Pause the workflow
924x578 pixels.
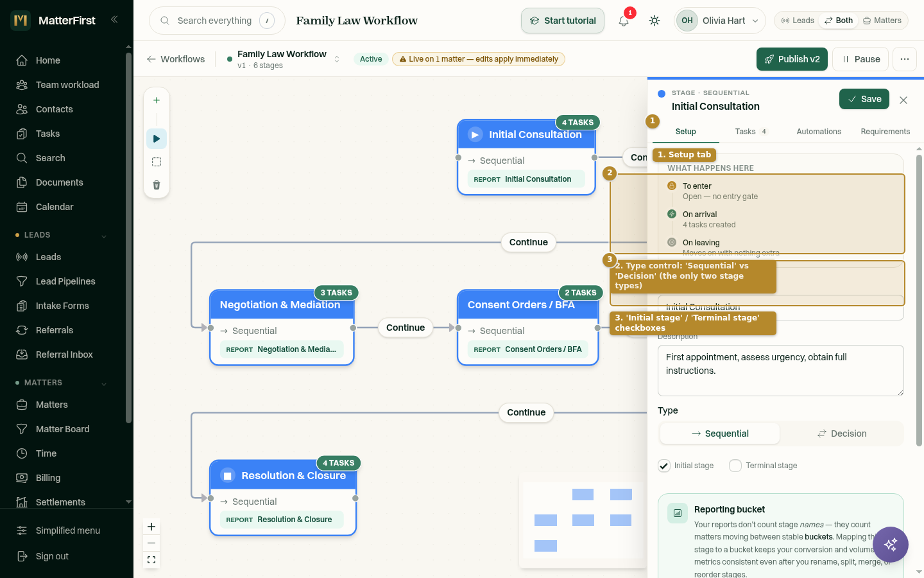pyautogui.click(x=861, y=59)
